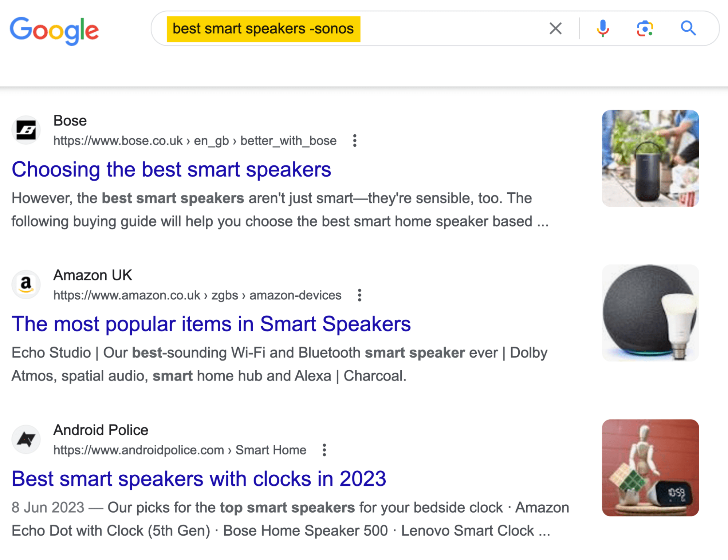Click the Amazon UK favicon
This screenshot has width=728, height=560.
pos(26,284)
